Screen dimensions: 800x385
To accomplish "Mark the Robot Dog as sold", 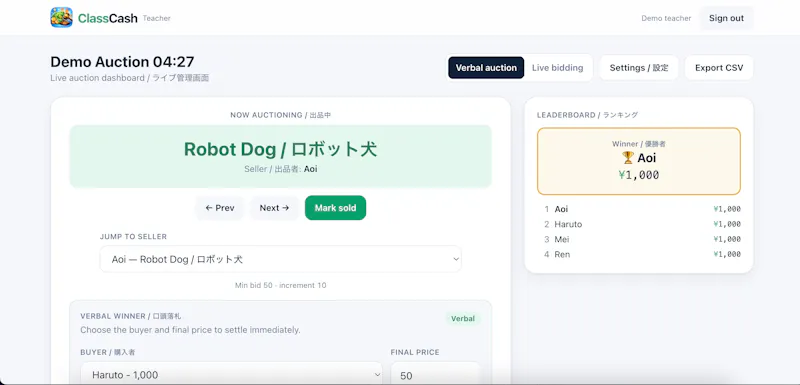I will (335, 208).
